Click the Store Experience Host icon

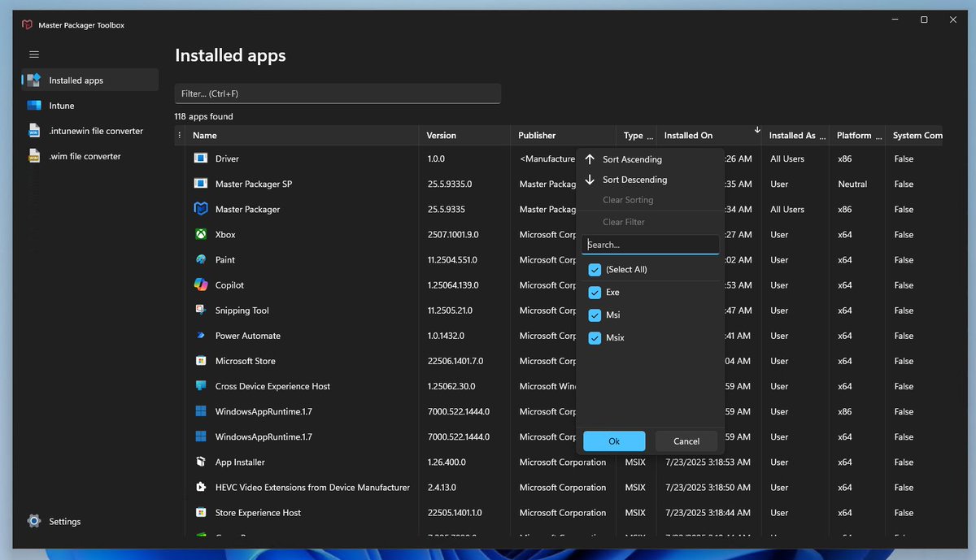pos(201,512)
